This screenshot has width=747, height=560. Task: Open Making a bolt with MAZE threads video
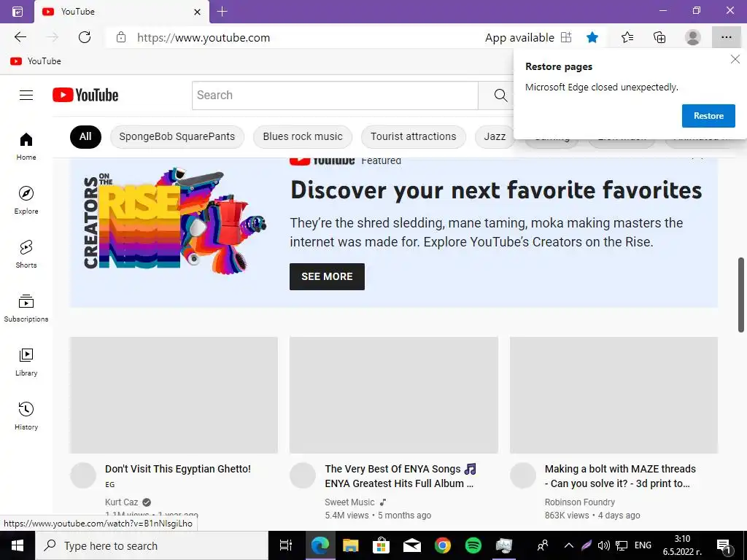[620, 476]
